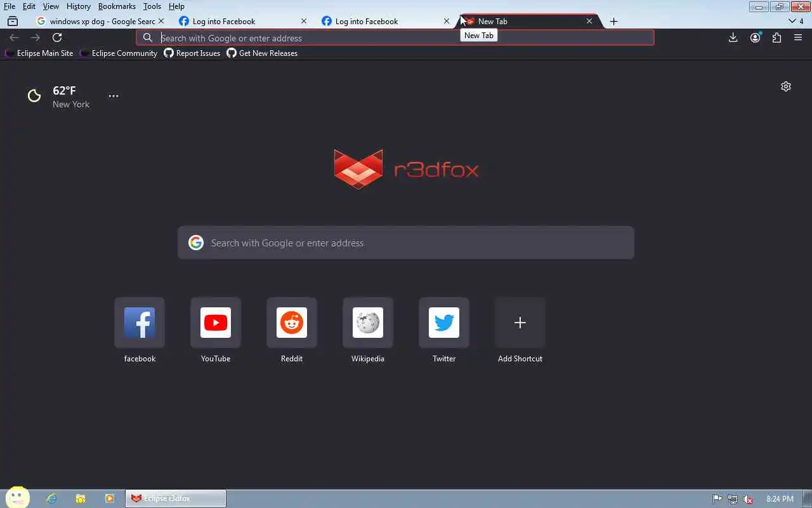Open the Downloads panel
This screenshot has height=508, width=812.
click(733, 38)
